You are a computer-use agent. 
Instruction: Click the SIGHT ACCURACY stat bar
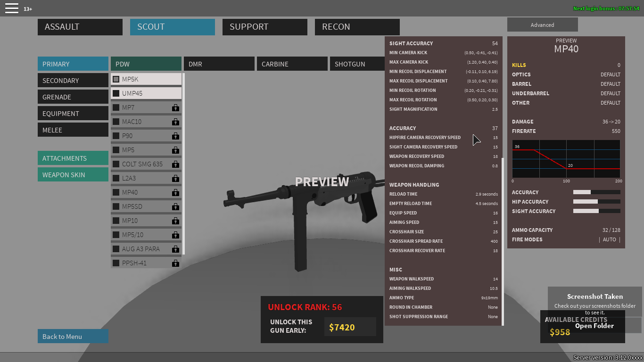[x=596, y=211]
